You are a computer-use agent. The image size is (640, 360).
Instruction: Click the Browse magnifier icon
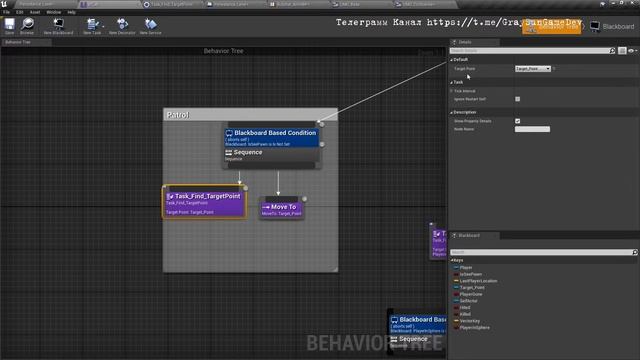click(27, 26)
